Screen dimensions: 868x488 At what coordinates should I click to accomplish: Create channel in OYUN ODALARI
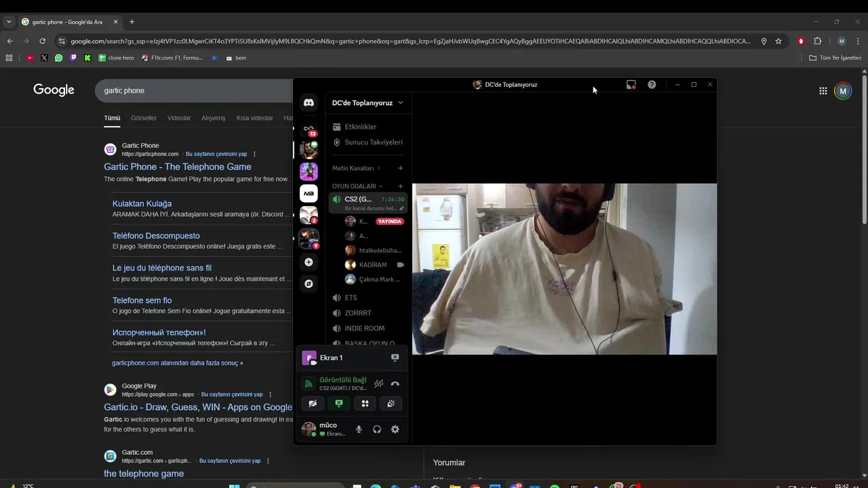pos(400,186)
